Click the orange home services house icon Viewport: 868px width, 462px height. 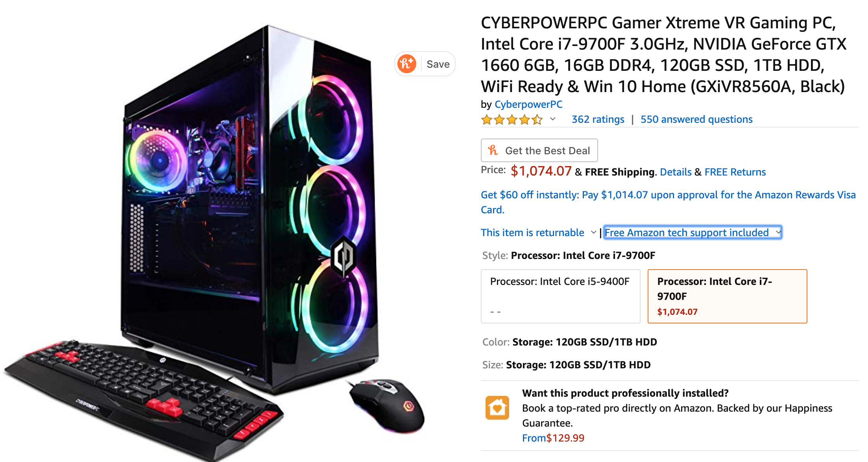click(x=497, y=408)
